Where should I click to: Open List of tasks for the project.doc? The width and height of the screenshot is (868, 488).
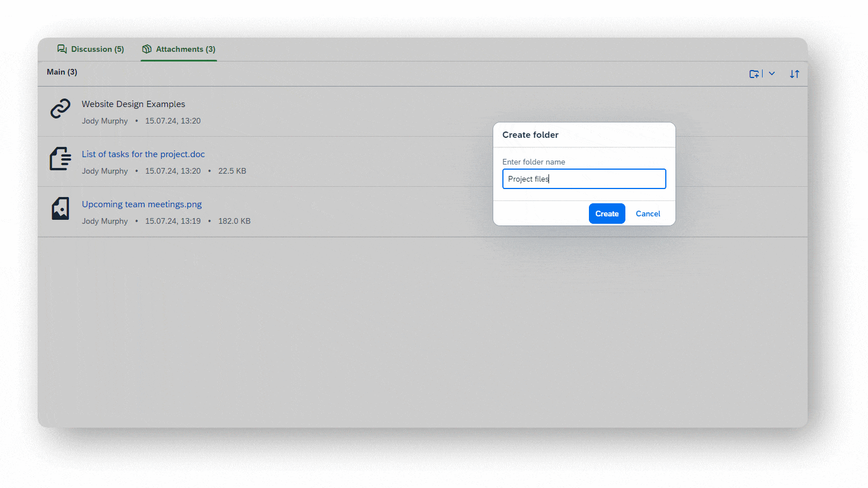pos(143,154)
